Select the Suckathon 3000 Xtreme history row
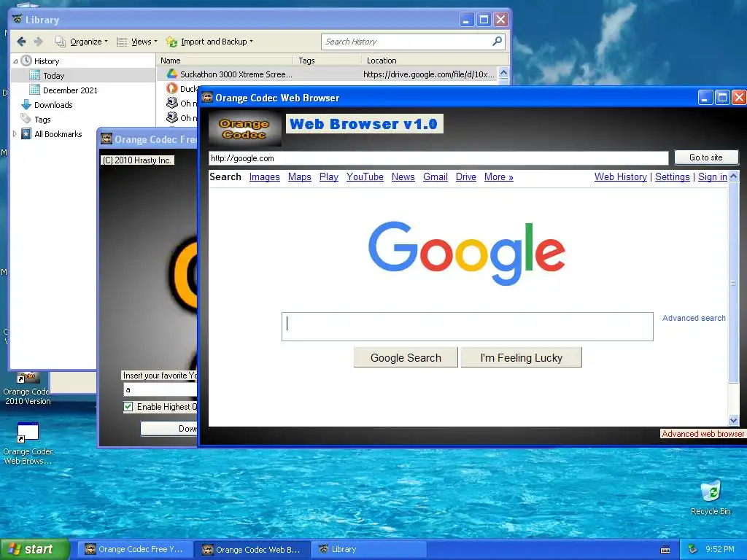Screen dimensions: 747x560 coord(327,74)
